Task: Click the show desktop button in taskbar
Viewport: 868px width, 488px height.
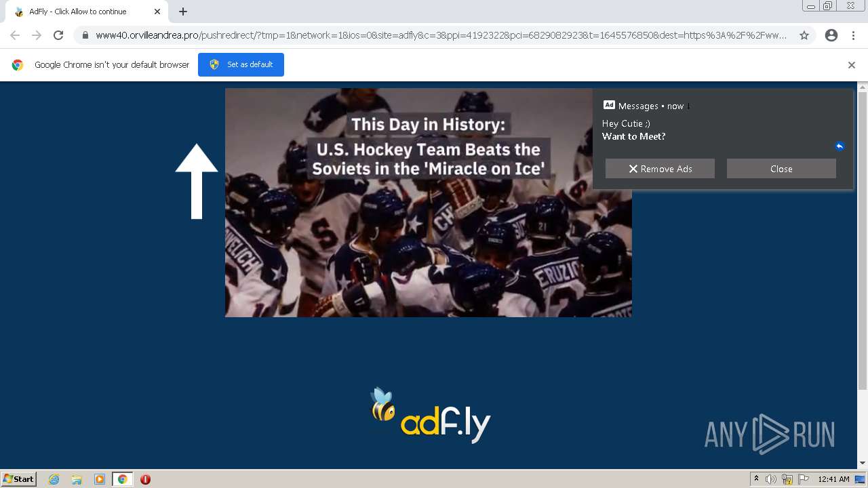Action: [x=861, y=479]
